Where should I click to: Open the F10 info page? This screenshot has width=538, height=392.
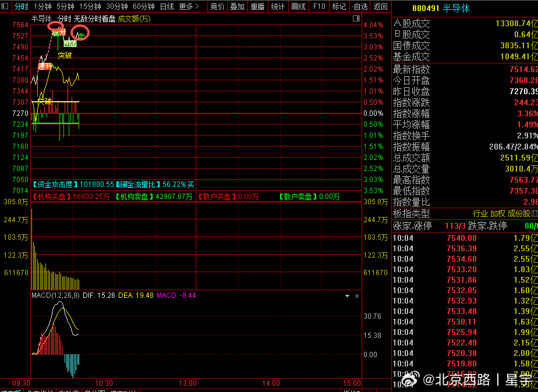pos(319,6)
